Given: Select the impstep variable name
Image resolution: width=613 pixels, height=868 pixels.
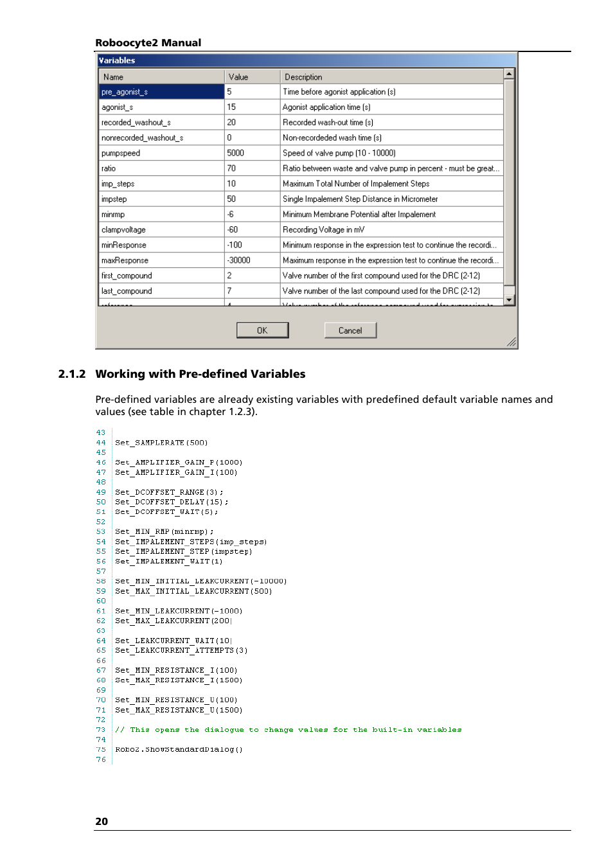Looking at the screenshot, I should [x=114, y=199].
